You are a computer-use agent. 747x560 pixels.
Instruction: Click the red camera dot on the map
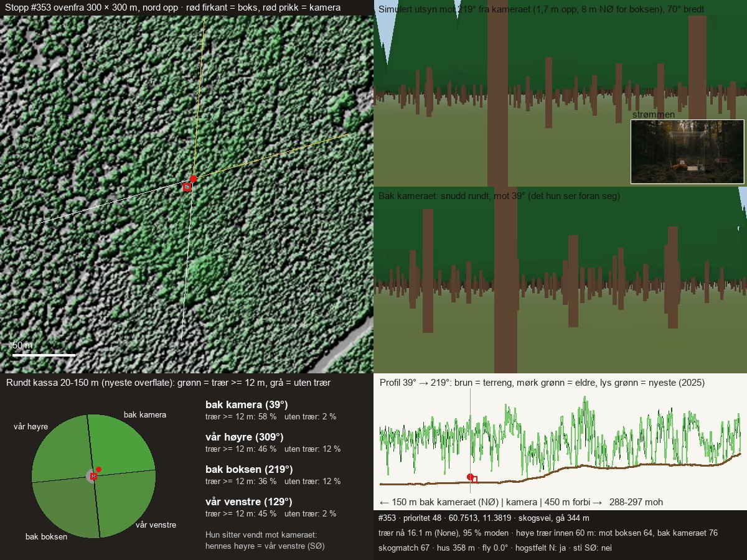pos(193,179)
